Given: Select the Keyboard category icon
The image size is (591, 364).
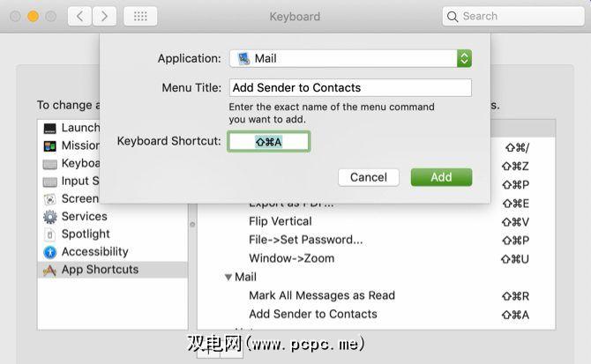Looking at the screenshot, I should click(49, 164).
